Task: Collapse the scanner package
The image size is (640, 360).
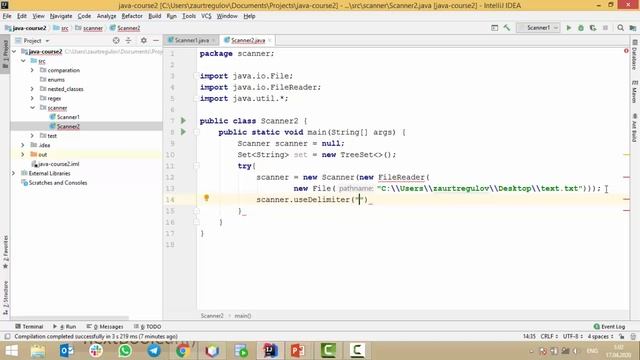Action: tap(32, 108)
